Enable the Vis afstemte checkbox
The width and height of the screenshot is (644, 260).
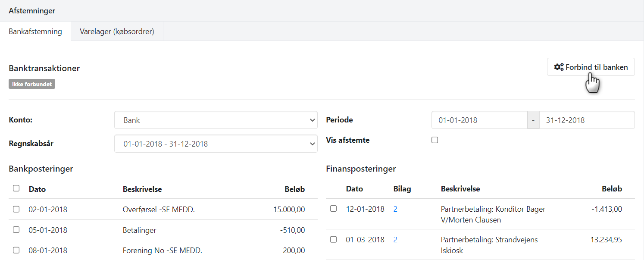click(435, 140)
